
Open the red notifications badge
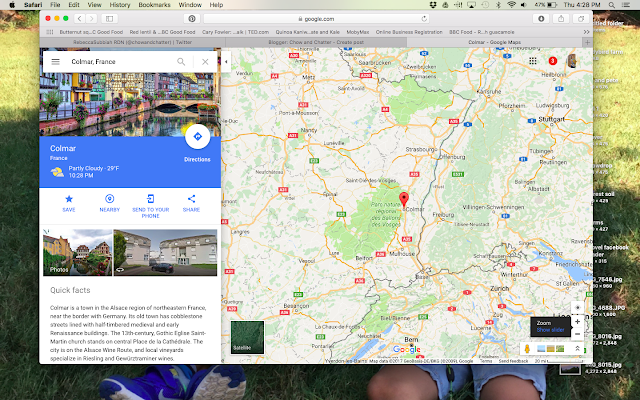coord(553,61)
